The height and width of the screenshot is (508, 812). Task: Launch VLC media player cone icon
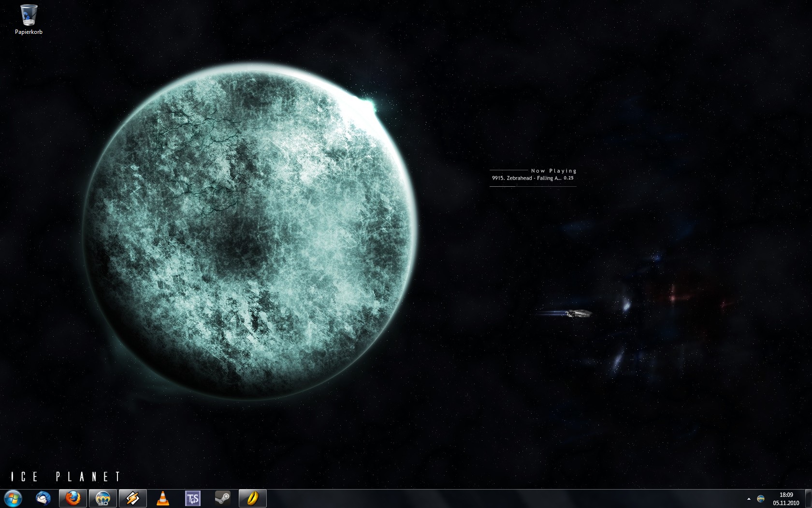coord(163,498)
